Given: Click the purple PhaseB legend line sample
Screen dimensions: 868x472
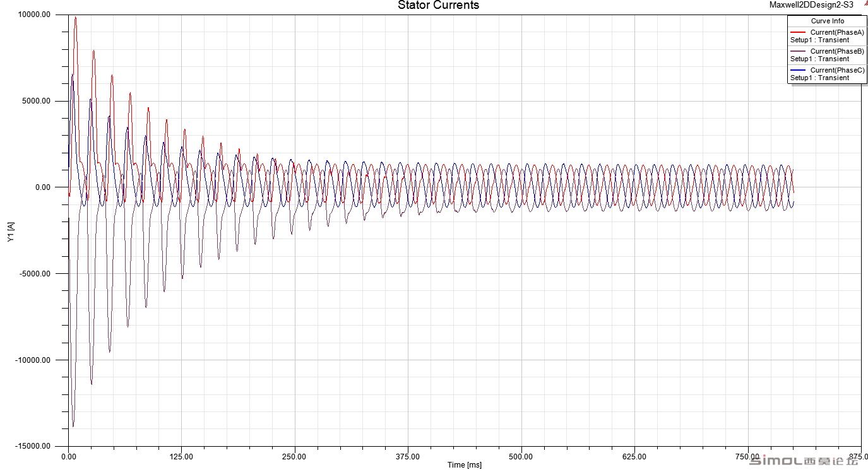Looking at the screenshot, I should click(x=799, y=51).
